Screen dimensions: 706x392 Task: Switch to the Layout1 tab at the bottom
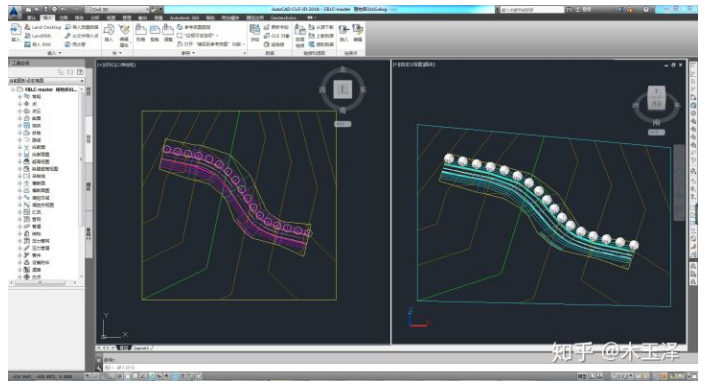click(x=141, y=348)
